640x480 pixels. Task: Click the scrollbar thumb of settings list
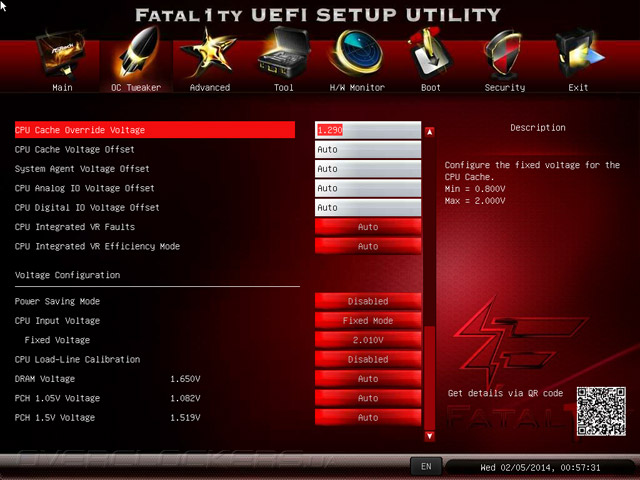429,378
